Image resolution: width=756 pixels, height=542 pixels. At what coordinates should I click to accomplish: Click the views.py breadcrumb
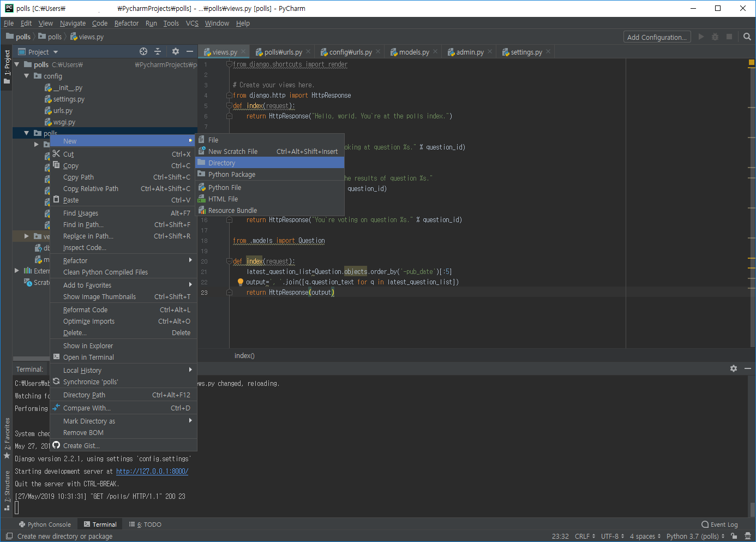tap(87, 37)
